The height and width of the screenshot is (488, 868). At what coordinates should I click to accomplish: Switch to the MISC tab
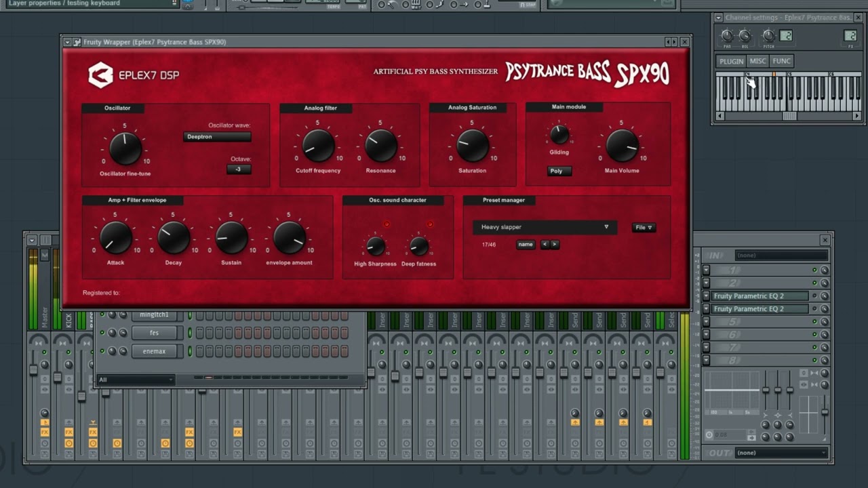click(x=757, y=61)
